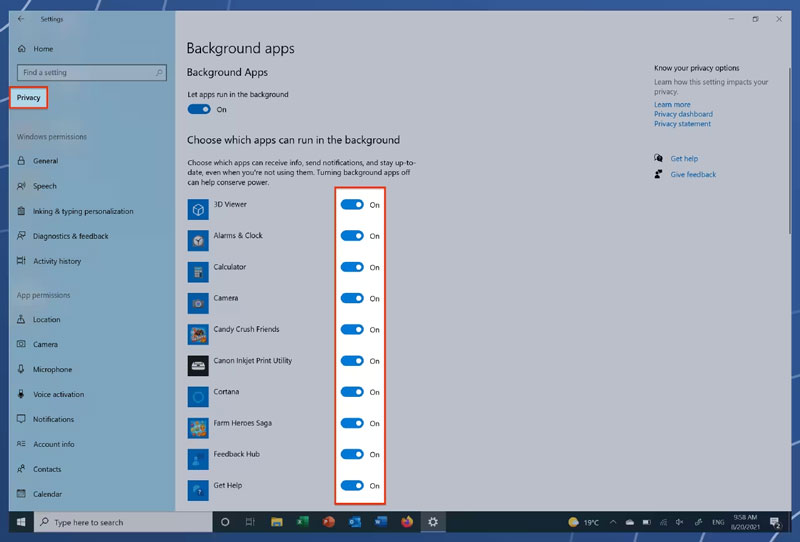Launch Word from the taskbar
Image resolution: width=800 pixels, height=542 pixels.
tap(381, 522)
